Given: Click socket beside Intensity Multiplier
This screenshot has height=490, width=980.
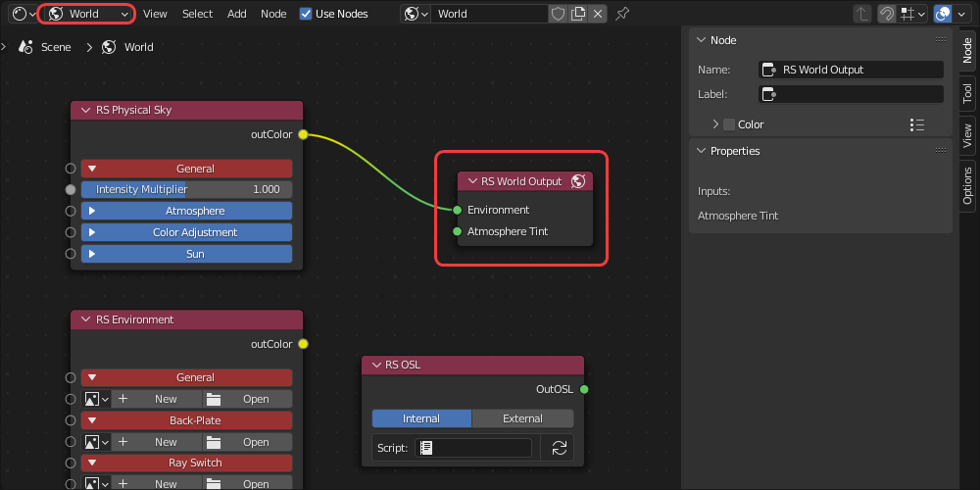Looking at the screenshot, I should click(71, 189).
